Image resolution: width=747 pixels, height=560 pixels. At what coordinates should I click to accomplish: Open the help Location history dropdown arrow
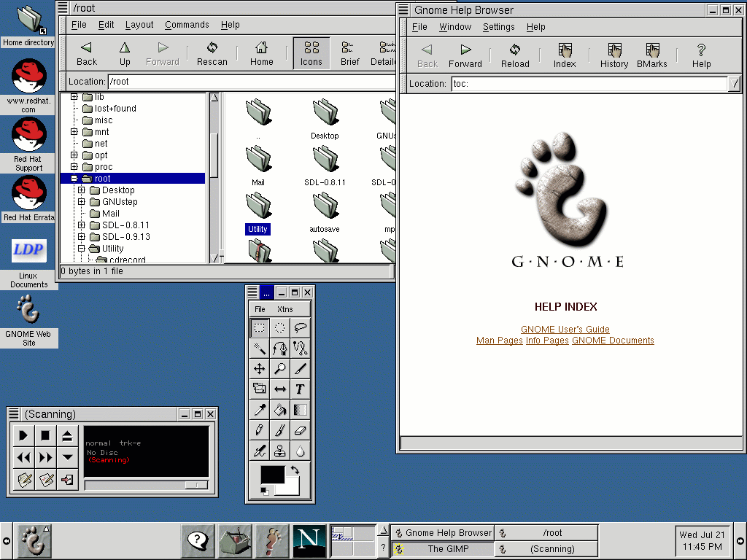point(734,84)
